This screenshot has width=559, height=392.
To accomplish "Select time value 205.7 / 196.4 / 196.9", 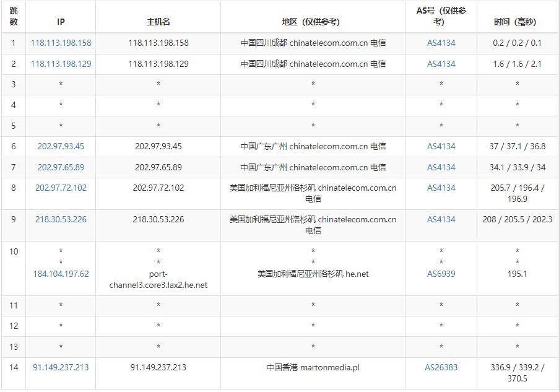I will tap(518, 193).
